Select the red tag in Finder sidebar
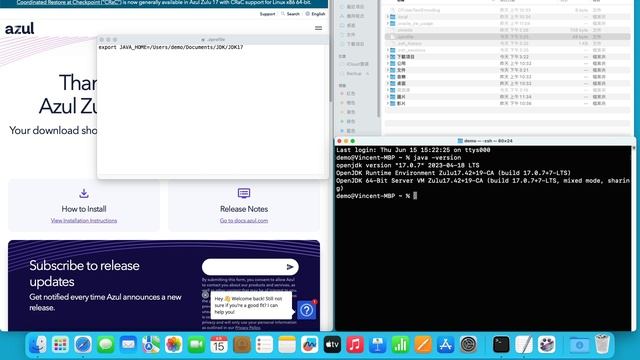 pos(347,93)
